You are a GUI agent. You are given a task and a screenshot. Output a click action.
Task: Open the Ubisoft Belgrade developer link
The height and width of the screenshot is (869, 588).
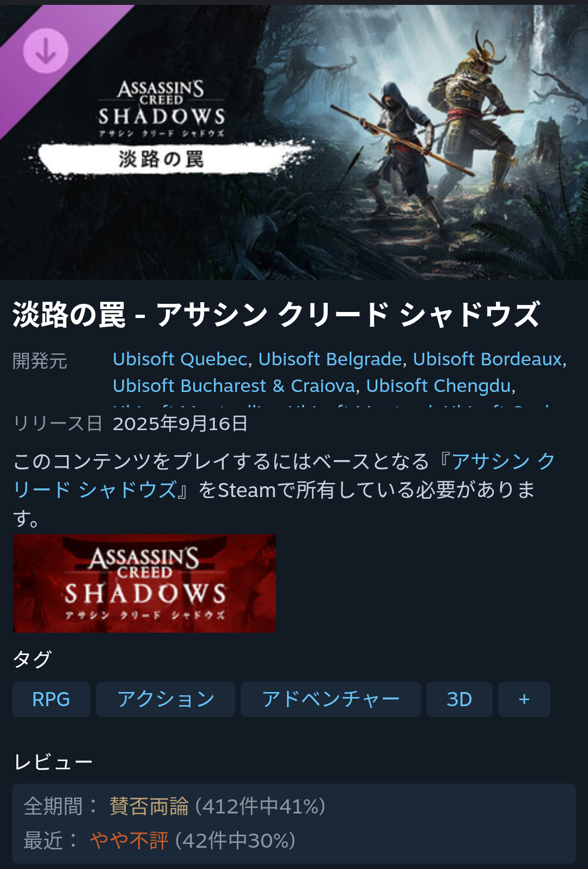coord(330,359)
